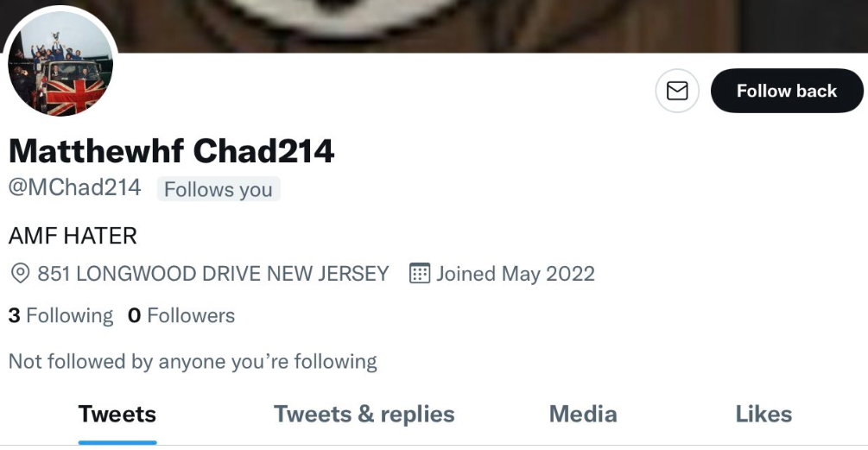The image size is (868, 450).
Task: Click the @MChad214 handle
Action: pyautogui.click(x=75, y=187)
